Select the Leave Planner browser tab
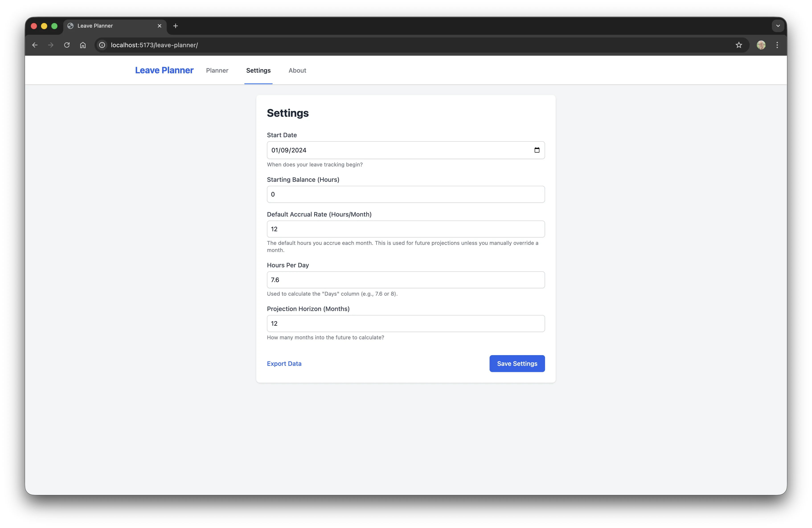 tap(115, 26)
